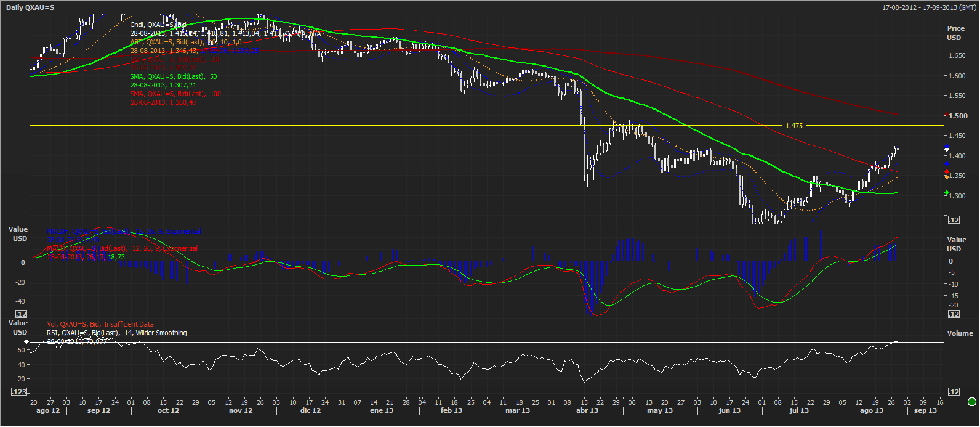Click the jul 13 month label on time axis
The height and width of the screenshot is (427, 980).
800,410
